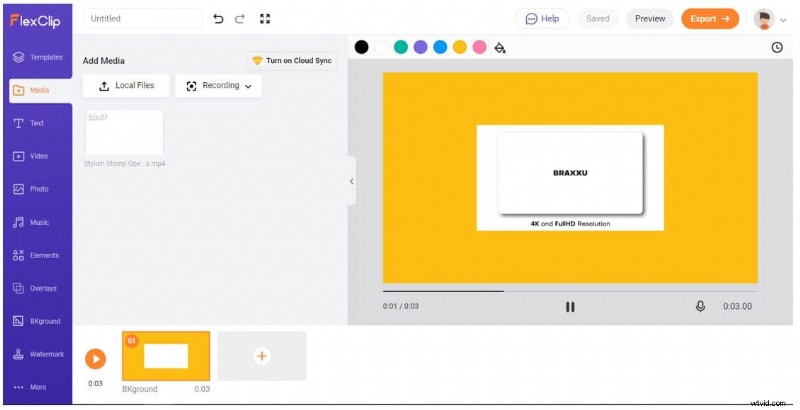Viewport: 800px width, 410px height.
Task: Click the video canvas BRAXXU card
Action: point(570,173)
